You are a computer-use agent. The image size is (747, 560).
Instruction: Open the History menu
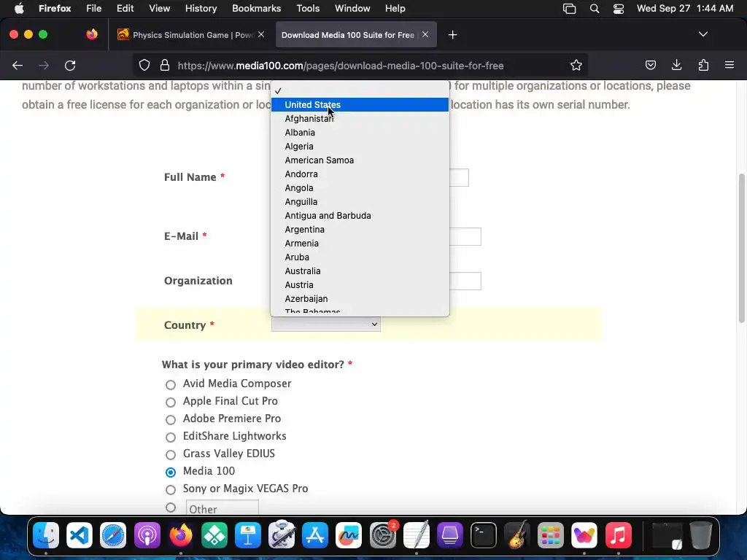click(x=201, y=8)
